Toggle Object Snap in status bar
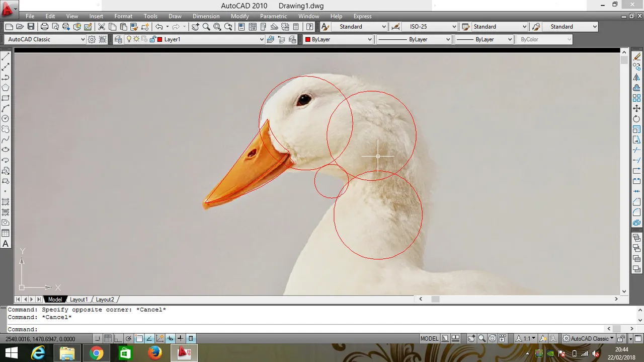The width and height of the screenshot is (644, 362). tap(139, 339)
